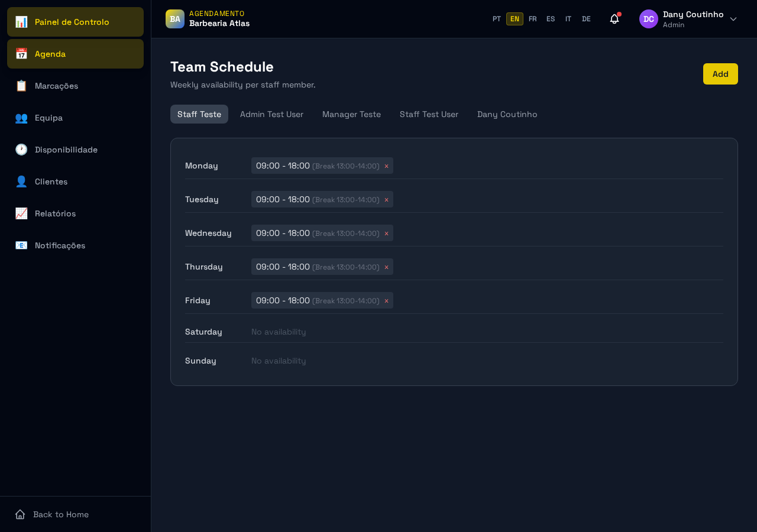Viewport: 757px width, 532px height.
Task: Click the Saturday No availability text
Action: 279,332
